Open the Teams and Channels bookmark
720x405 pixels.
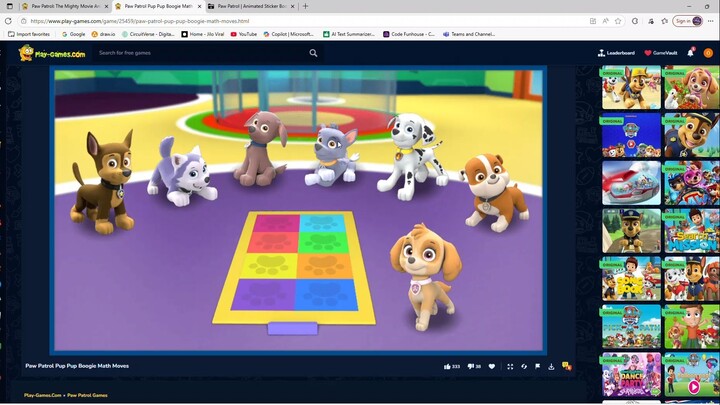pyautogui.click(x=469, y=34)
